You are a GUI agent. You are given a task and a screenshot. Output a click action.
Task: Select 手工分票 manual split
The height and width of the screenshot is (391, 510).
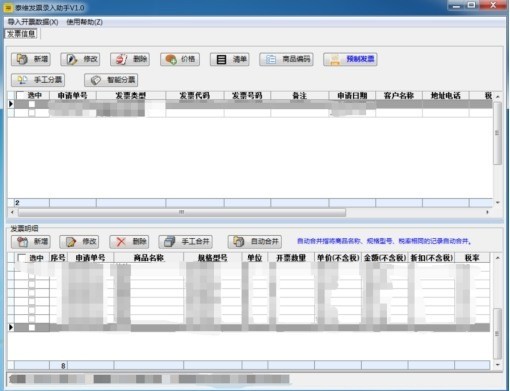pos(38,80)
